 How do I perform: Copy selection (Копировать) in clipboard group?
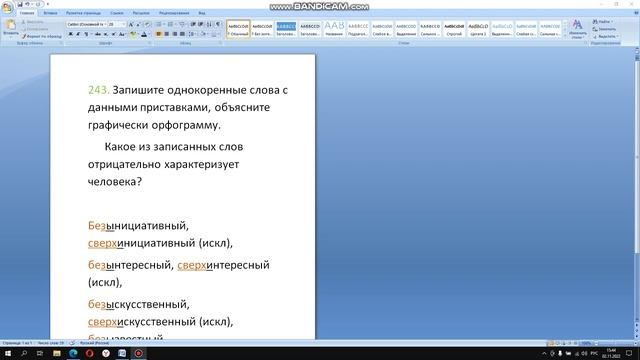point(34,29)
